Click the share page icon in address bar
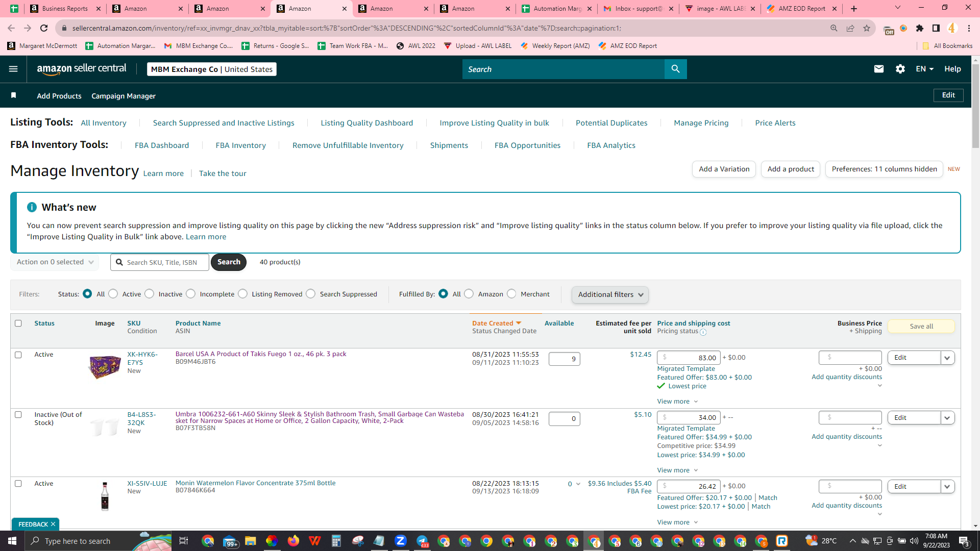Viewport: 980px width, 551px height. coord(850,28)
